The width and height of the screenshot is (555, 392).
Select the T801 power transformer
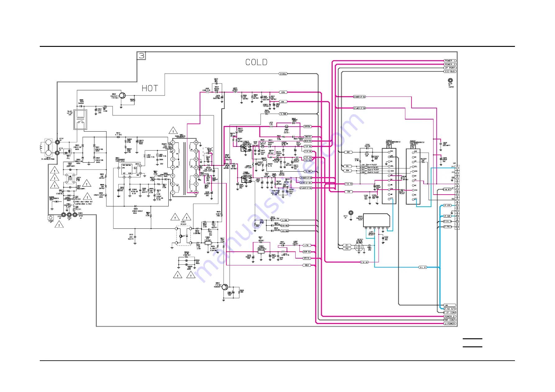coord(184,168)
